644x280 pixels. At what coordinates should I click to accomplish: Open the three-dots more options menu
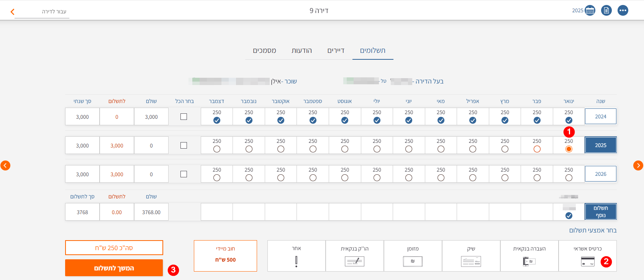coord(623,10)
